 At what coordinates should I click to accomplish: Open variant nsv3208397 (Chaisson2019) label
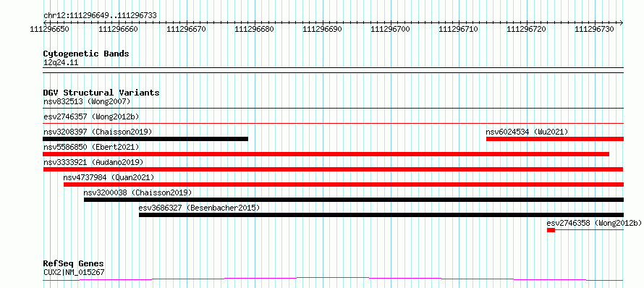click(x=98, y=132)
